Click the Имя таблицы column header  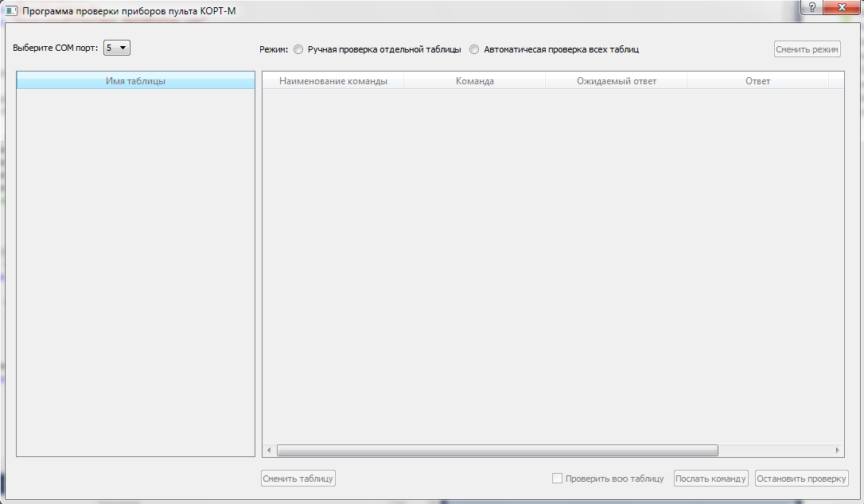pos(135,80)
